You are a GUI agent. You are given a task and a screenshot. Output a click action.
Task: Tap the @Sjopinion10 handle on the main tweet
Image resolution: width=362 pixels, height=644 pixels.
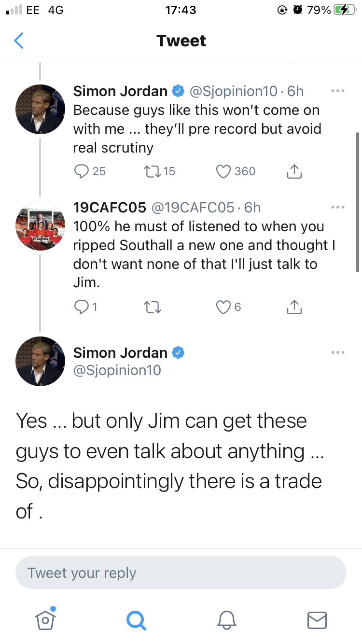(x=117, y=370)
